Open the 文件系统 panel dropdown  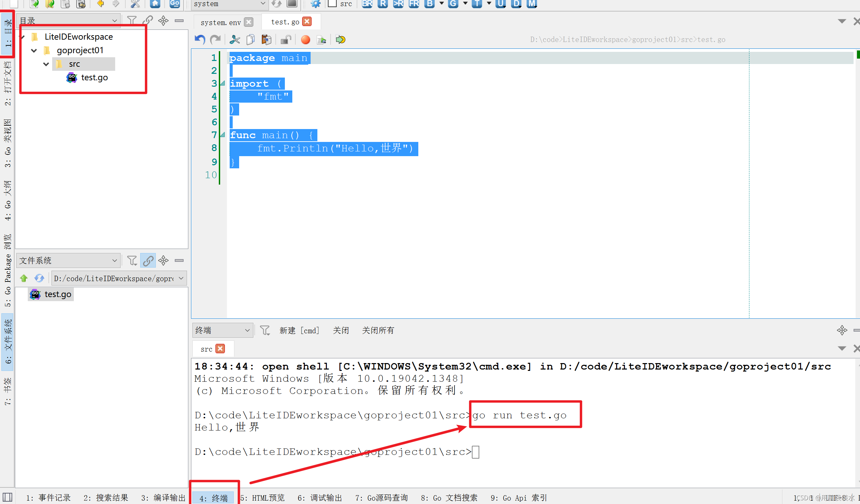[69, 261]
